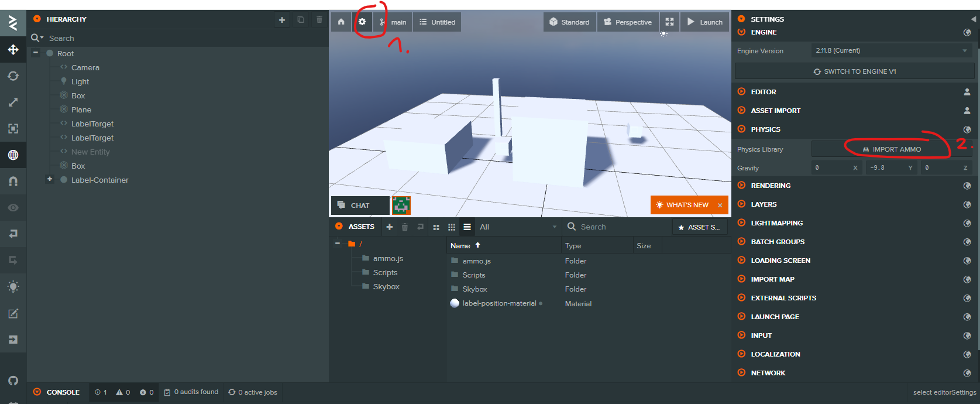Toggle viewport fullscreen icon
The image size is (980, 404).
coord(669,22)
